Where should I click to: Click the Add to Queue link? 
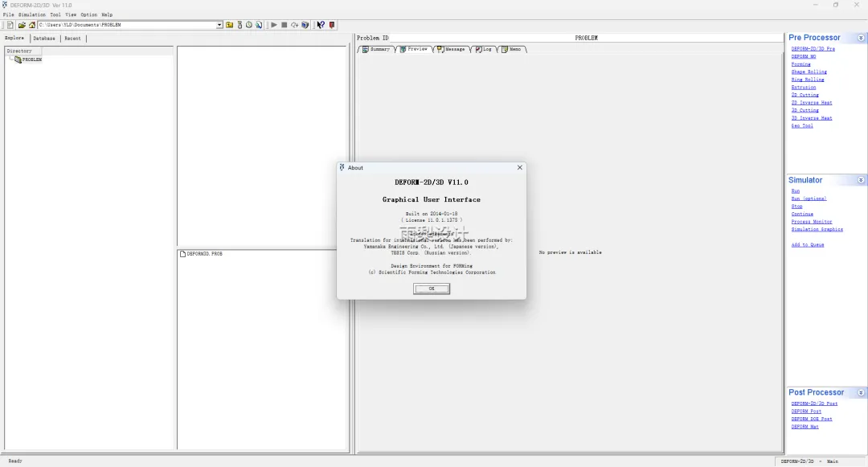(807, 244)
